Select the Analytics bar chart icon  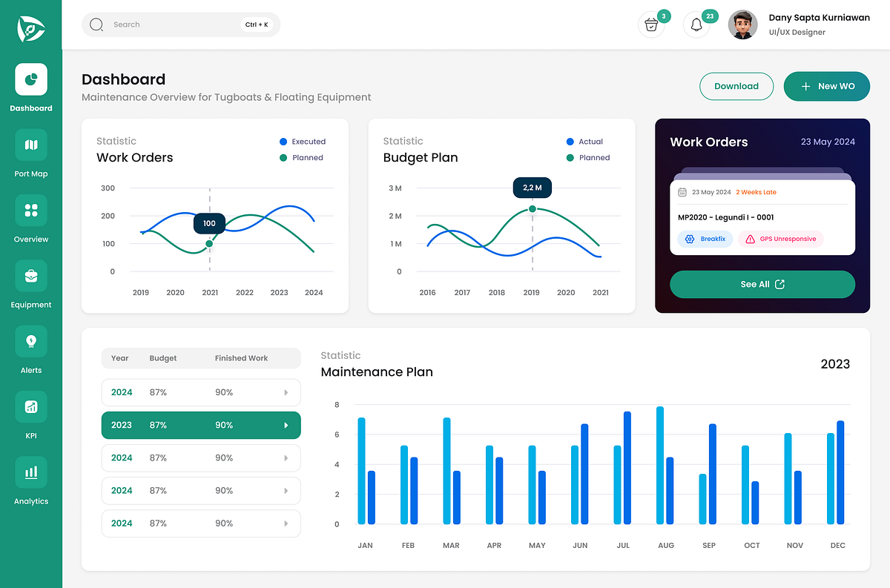pos(31,472)
